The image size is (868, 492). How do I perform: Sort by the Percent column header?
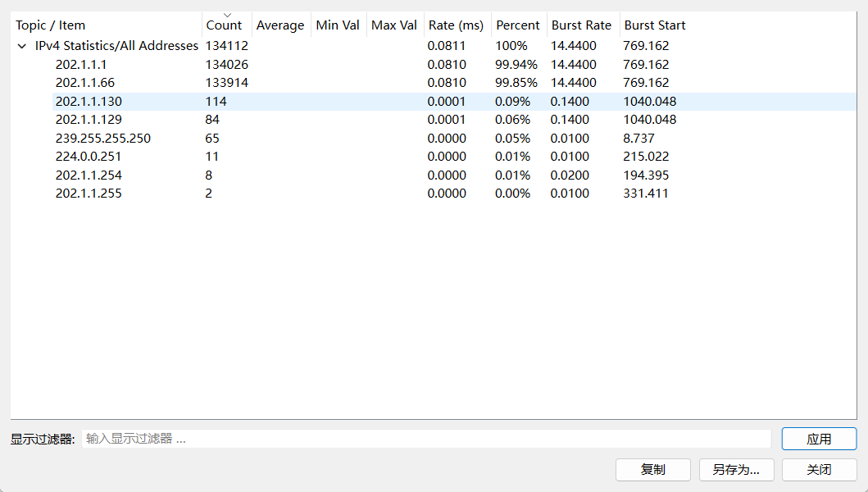[519, 25]
